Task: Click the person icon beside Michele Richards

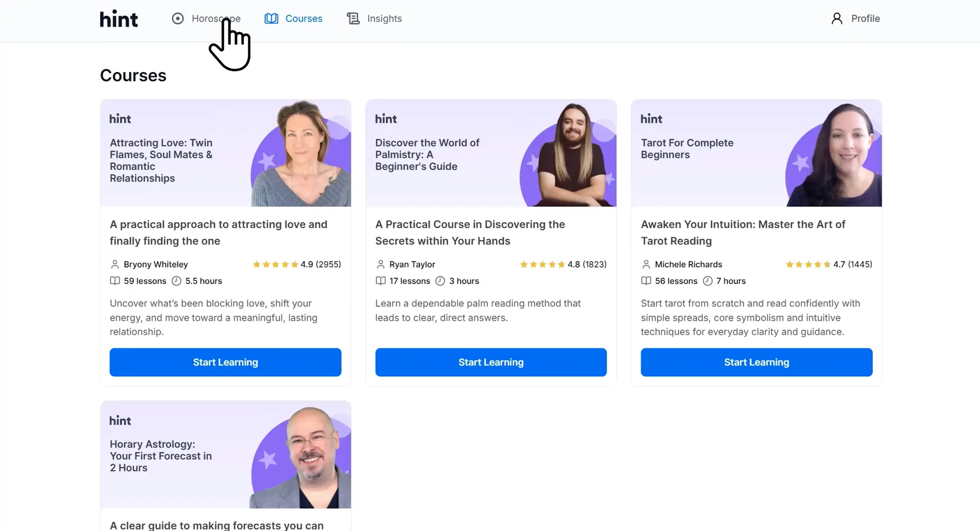Action: (646, 264)
